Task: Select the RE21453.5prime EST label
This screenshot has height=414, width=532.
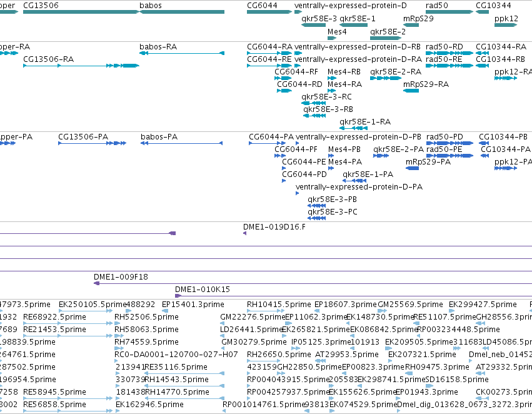Action: tap(54, 330)
